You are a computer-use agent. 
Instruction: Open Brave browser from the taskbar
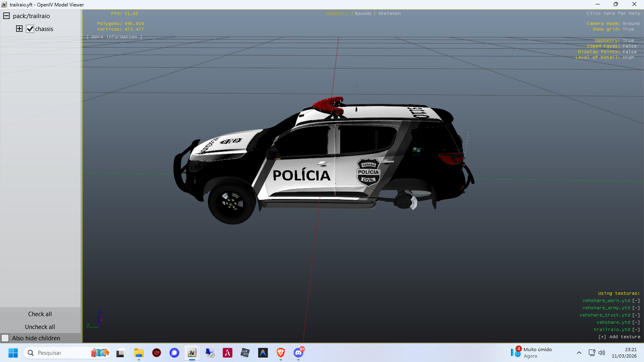click(x=281, y=353)
